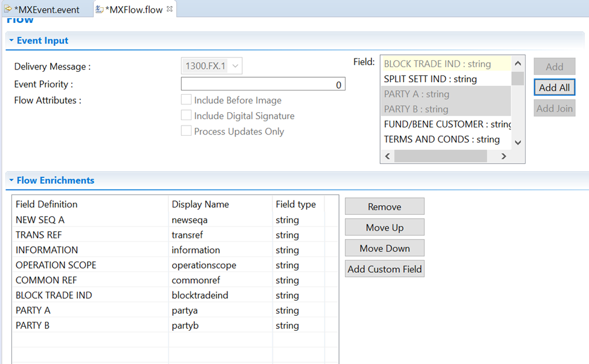The height and width of the screenshot is (364, 589).
Task: Click the Event Priority input field
Action: coord(263,85)
